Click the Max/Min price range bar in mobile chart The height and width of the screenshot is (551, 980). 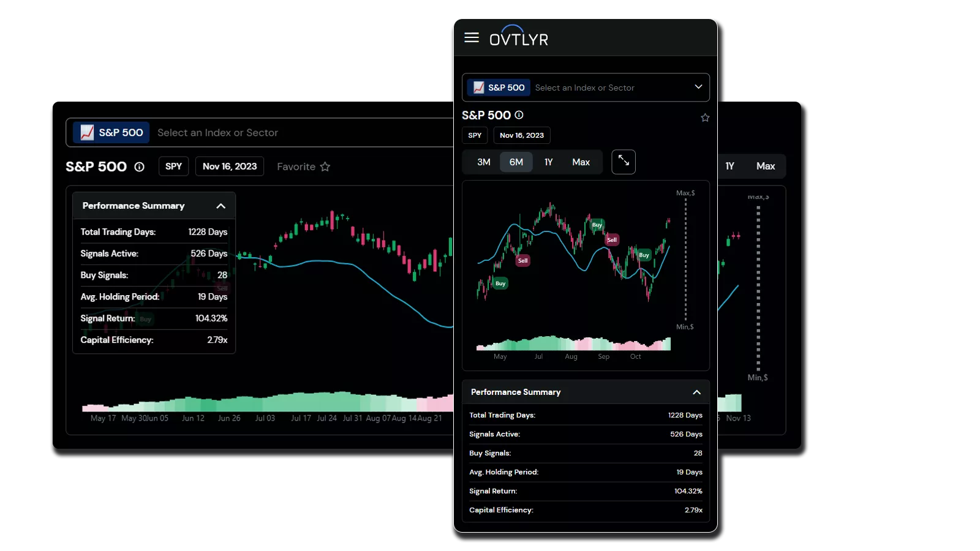click(x=685, y=260)
